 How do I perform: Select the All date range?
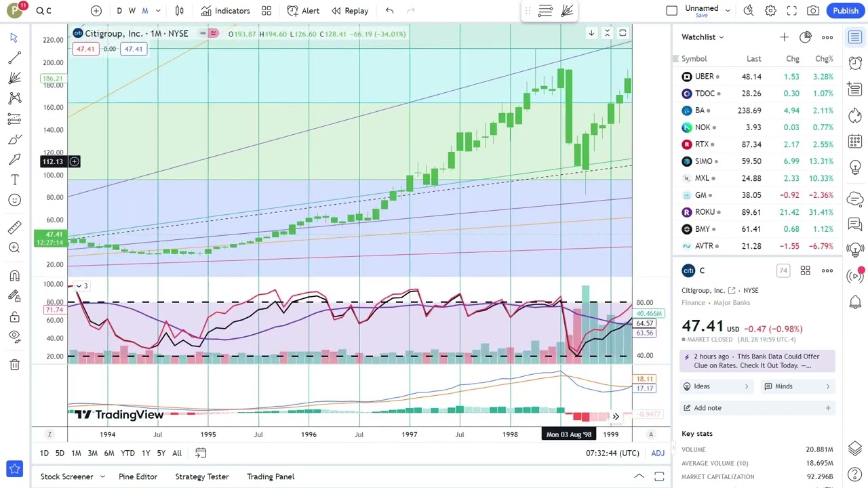(176, 453)
